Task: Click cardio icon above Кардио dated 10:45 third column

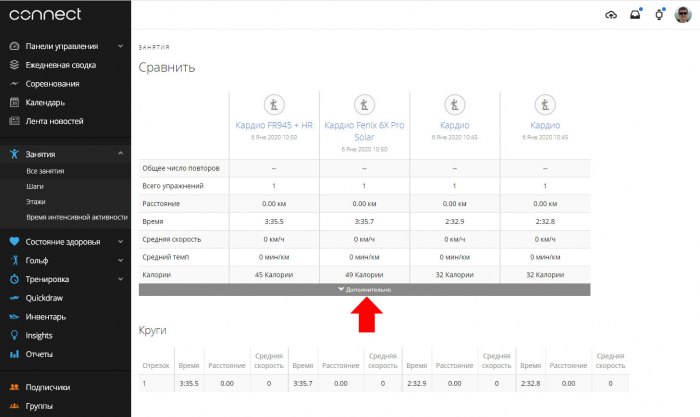Action: point(454,105)
